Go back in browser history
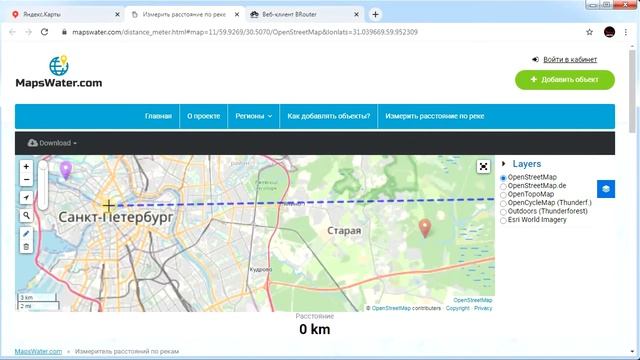Screen dimensions: 640x360 coord(12,32)
